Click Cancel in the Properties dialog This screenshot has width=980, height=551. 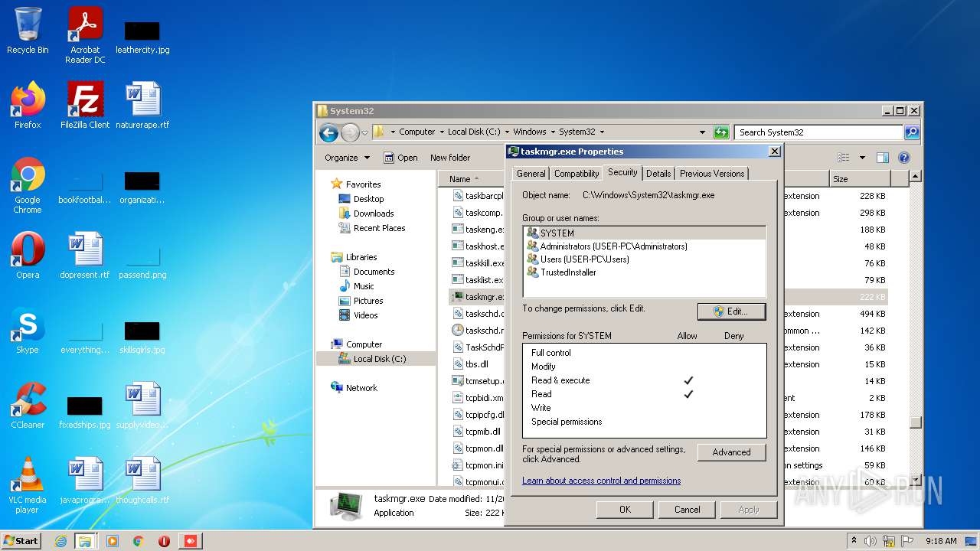pyautogui.click(x=687, y=510)
